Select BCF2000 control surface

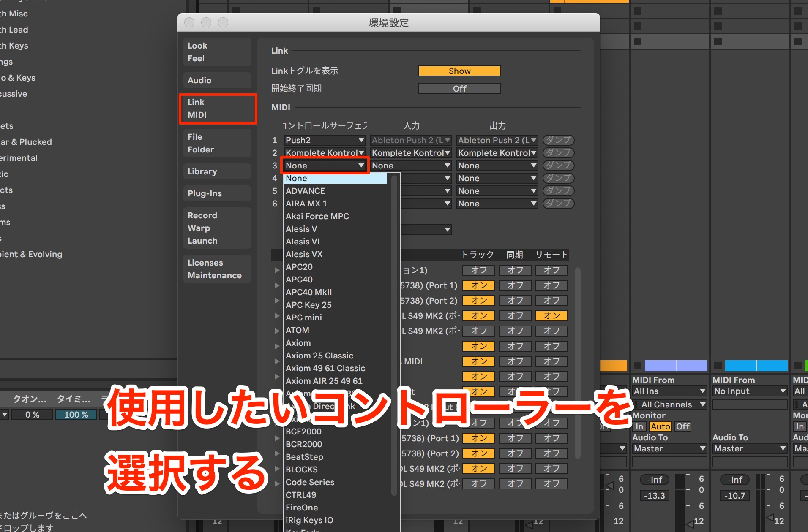pyautogui.click(x=336, y=432)
